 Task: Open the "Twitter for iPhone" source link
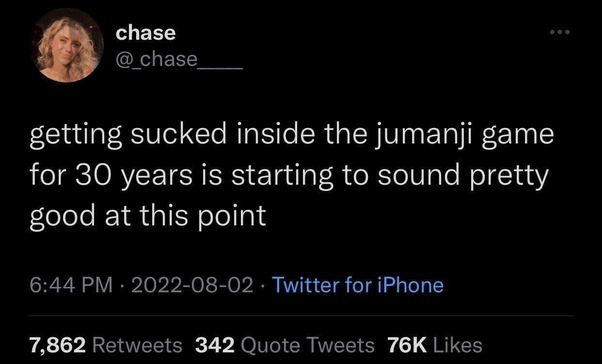[358, 285]
